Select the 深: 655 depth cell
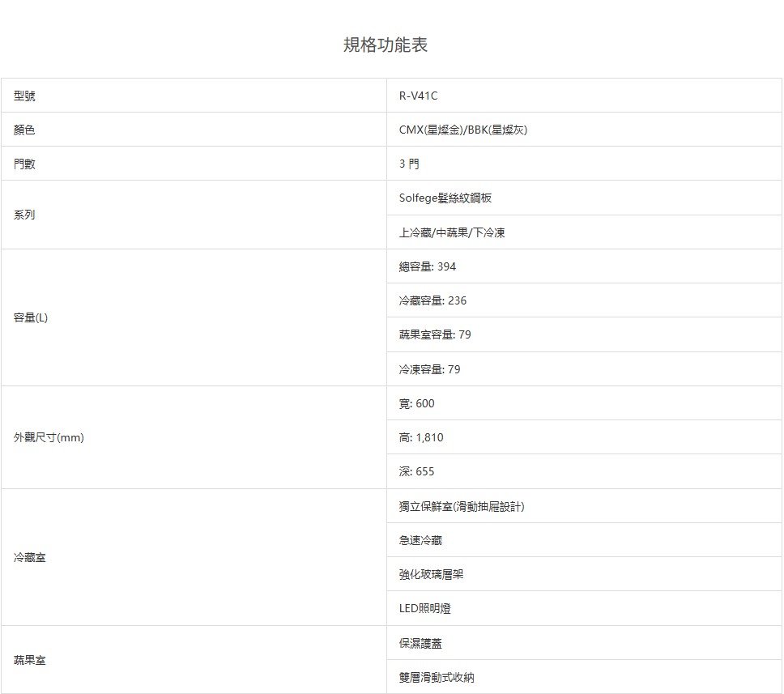Screen dimensions: 784x694 (x=417, y=471)
